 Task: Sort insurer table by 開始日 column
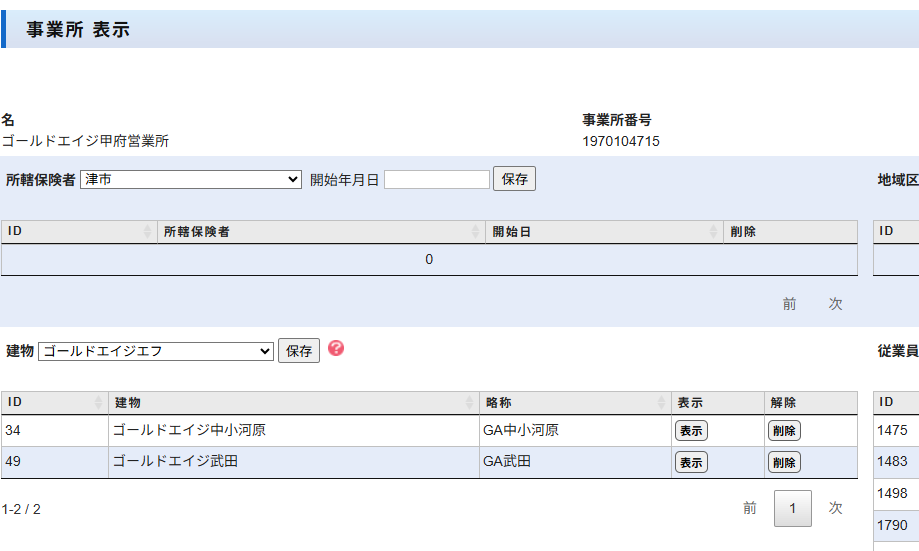(604, 232)
